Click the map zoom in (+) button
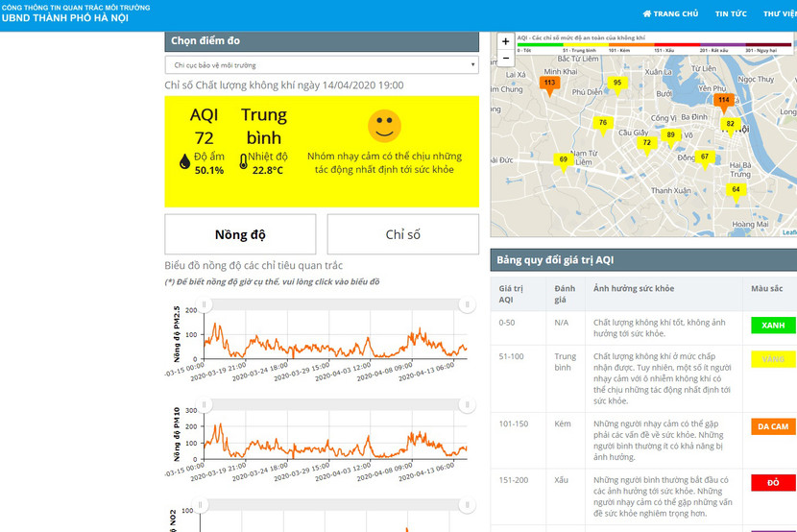The width and height of the screenshot is (797, 532). point(506,42)
